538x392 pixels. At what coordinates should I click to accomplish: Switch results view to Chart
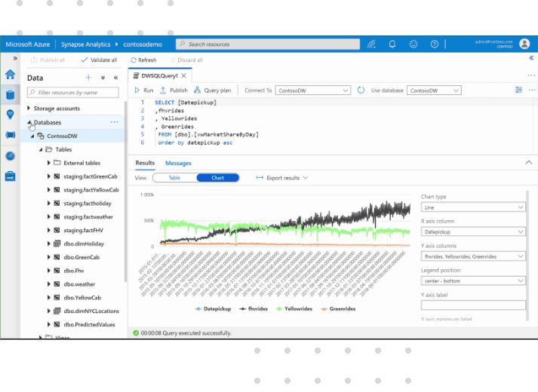click(217, 178)
